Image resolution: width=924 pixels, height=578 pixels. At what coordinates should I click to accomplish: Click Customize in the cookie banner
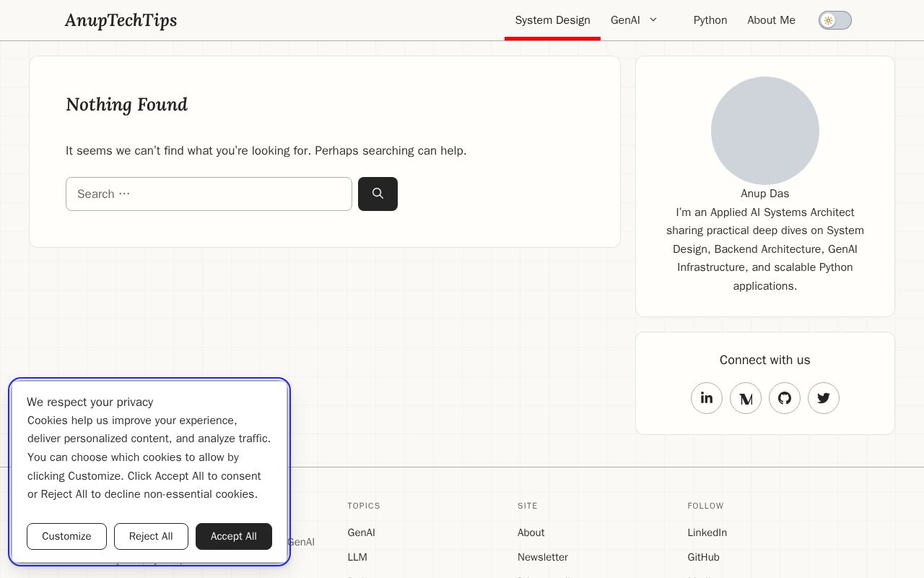coord(66,536)
